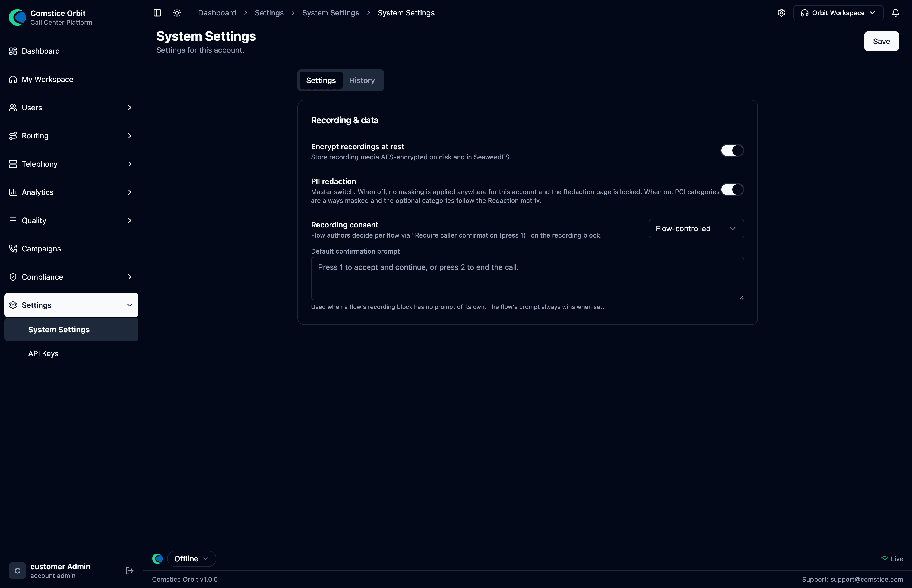Image resolution: width=912 pixels, height=588 pixels.
Task: Open System Settings in sidebar submenu
Action: tap(71, 330)
